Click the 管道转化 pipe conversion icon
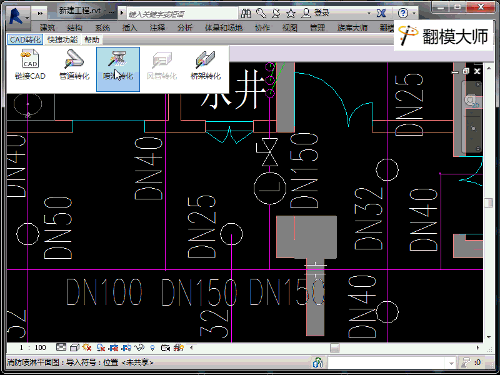Image resolution: width=500 pixels, height=375 pixels. [x=74, y=65]
